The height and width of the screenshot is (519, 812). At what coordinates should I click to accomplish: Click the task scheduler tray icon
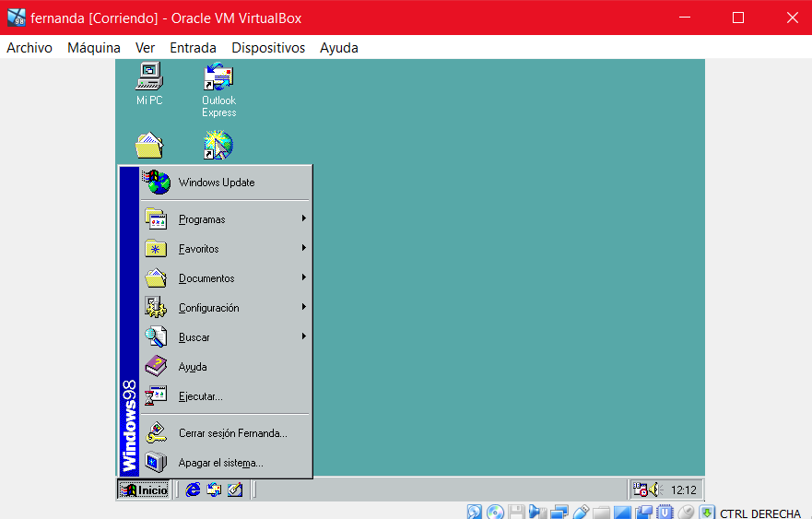pos(640,490)
